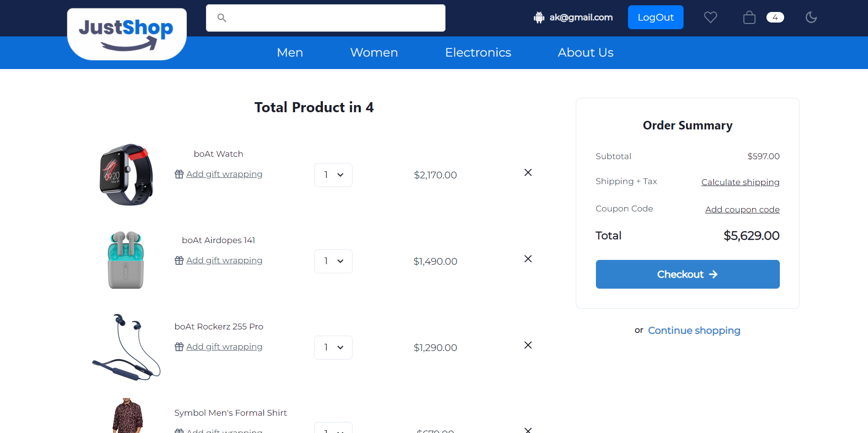The width and height of the screenshot is (868, 433).
Task: Open the ak@gmail.com account
Action: (x=581, y=17)
